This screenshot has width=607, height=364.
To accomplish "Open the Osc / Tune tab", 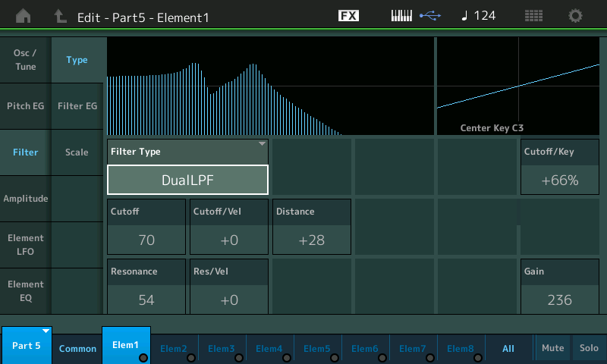I will [x=25, y=60].
